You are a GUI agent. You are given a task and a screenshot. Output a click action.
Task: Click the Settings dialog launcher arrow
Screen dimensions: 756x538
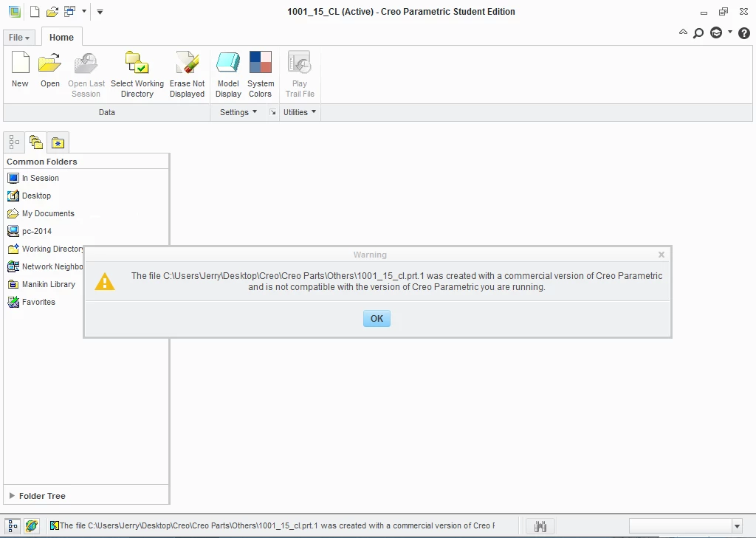[273, 112]
